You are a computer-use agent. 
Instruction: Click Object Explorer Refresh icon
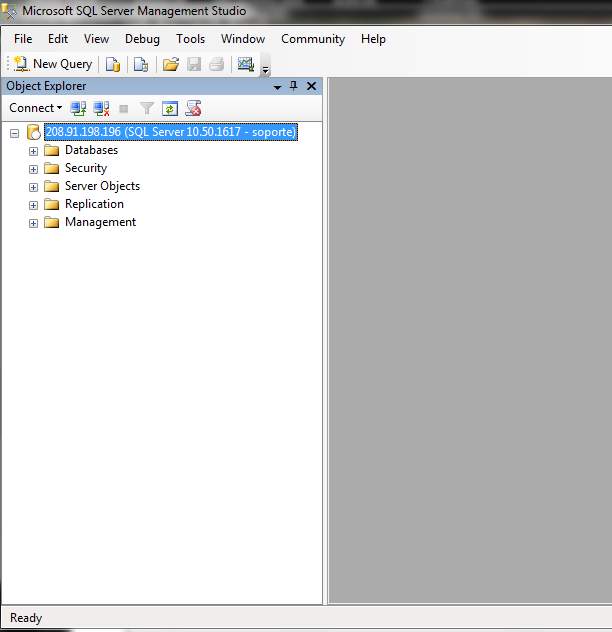point(170,108)
